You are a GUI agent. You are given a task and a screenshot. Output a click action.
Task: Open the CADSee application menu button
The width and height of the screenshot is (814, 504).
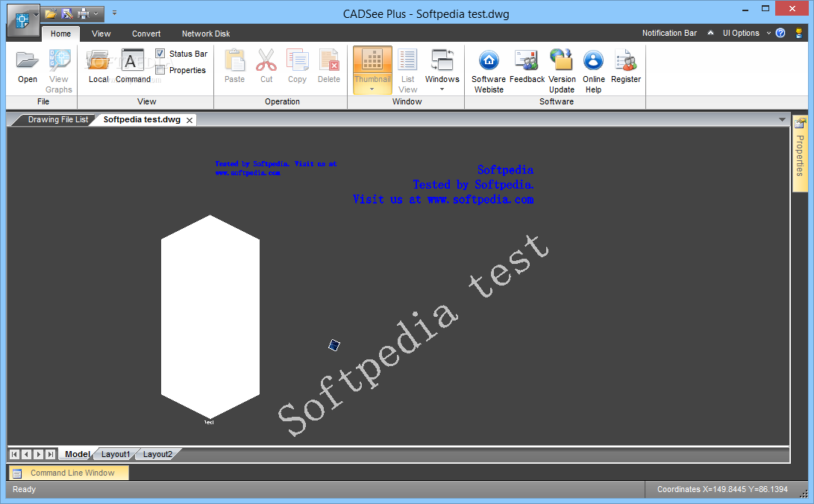pyautogui.click(x=23, y=21)
